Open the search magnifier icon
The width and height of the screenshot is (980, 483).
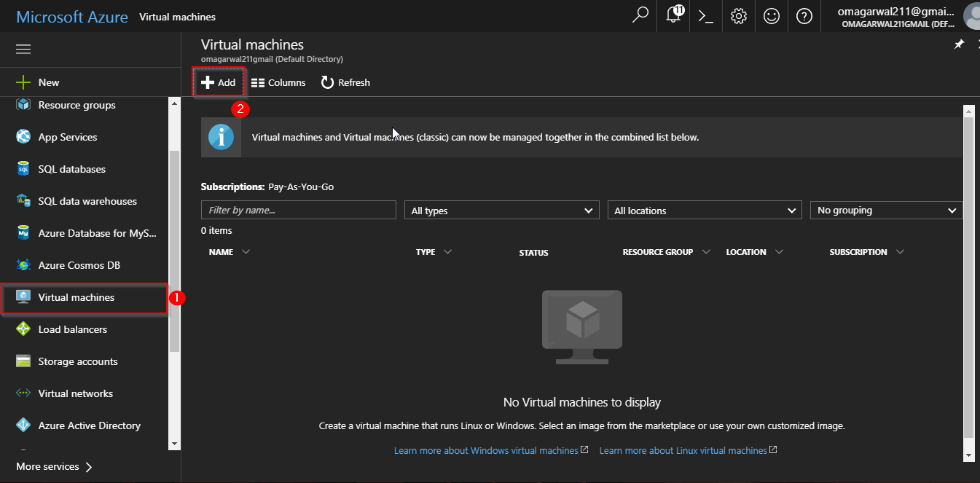pos(640,16)
